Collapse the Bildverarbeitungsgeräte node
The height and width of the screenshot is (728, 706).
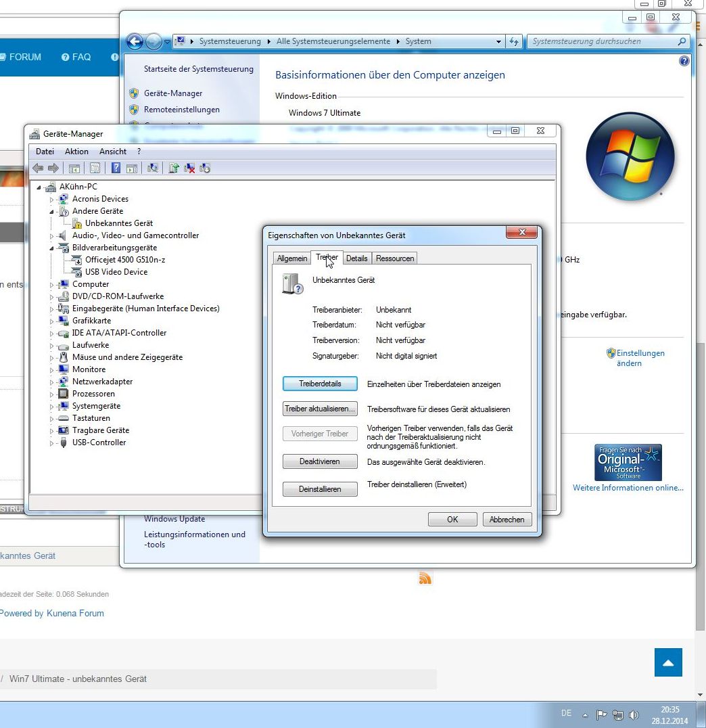pos(51,248)
